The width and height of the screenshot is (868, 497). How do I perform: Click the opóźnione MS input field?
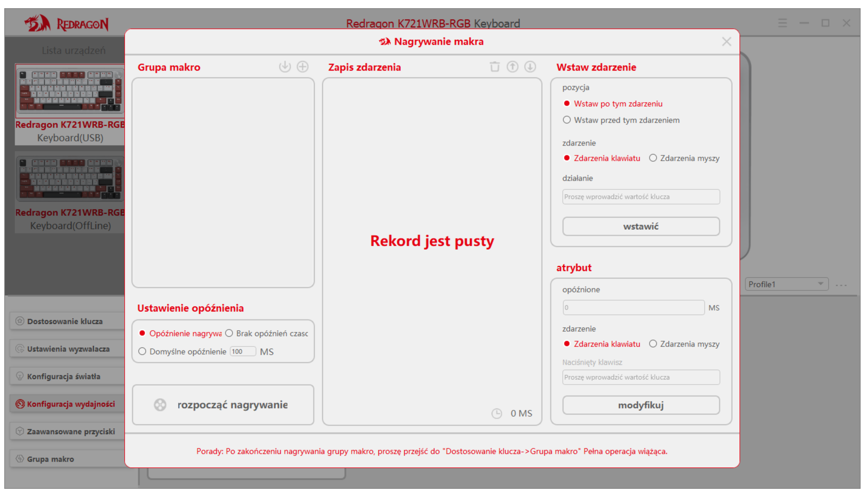(633, 307)
